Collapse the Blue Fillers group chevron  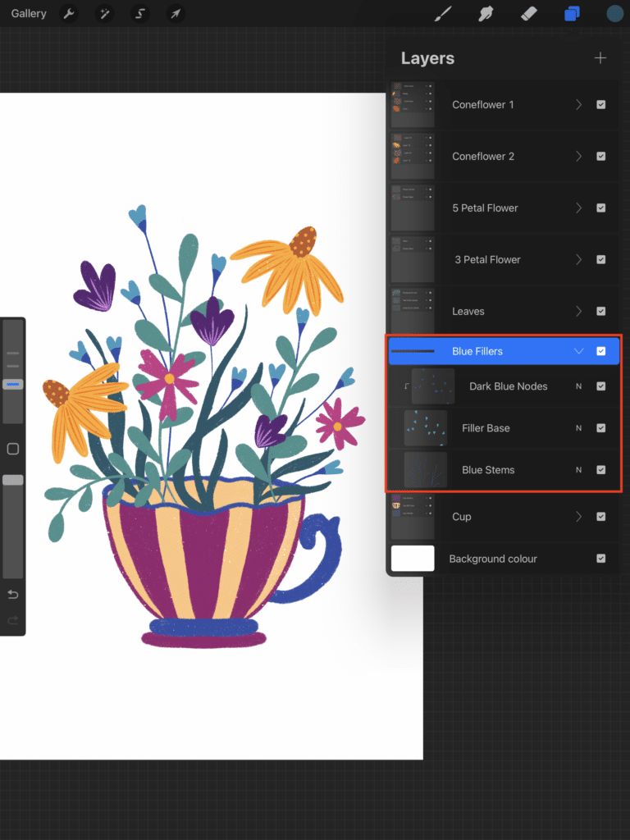(578, 351)
